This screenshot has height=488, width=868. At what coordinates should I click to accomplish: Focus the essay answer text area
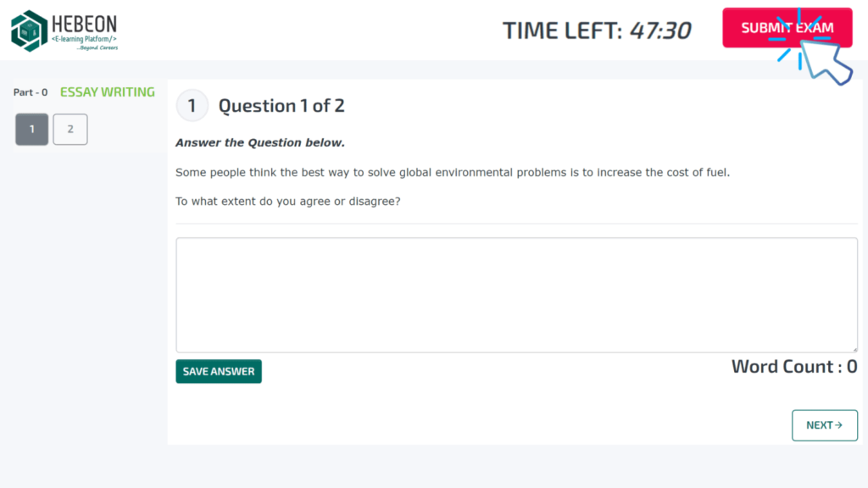pyautogui.click(x=516, y=295)
